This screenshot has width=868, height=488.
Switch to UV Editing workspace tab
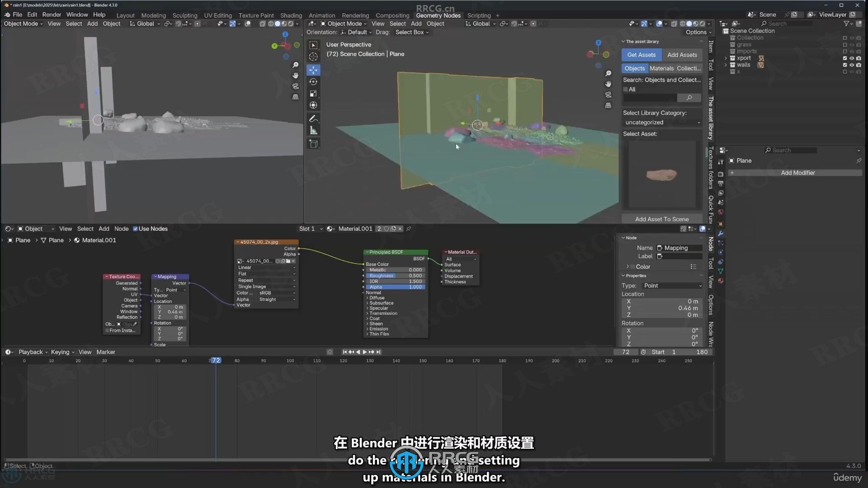217,15
